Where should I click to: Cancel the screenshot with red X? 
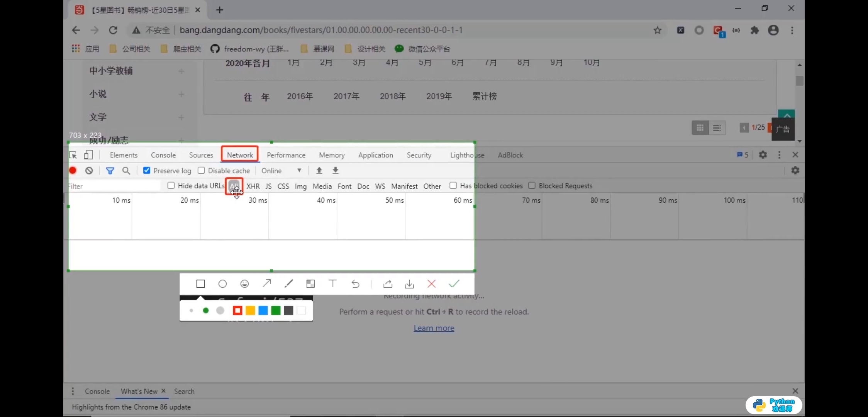point(432,284)
